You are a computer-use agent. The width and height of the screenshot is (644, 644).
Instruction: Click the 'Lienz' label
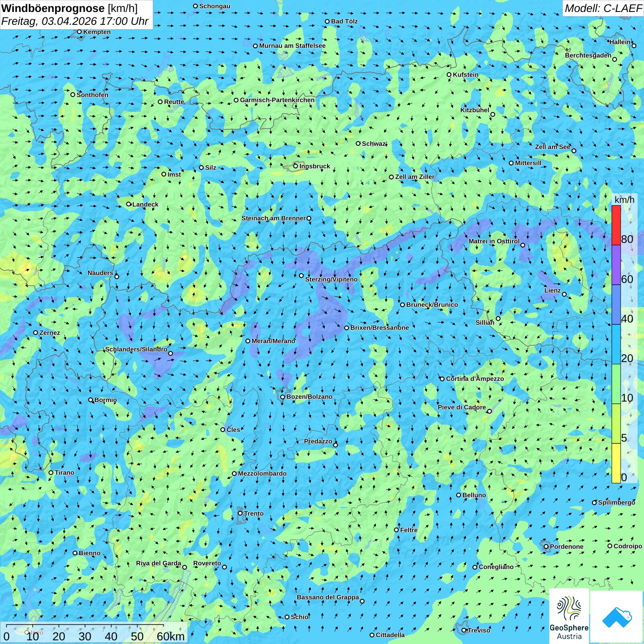[552, 290]
